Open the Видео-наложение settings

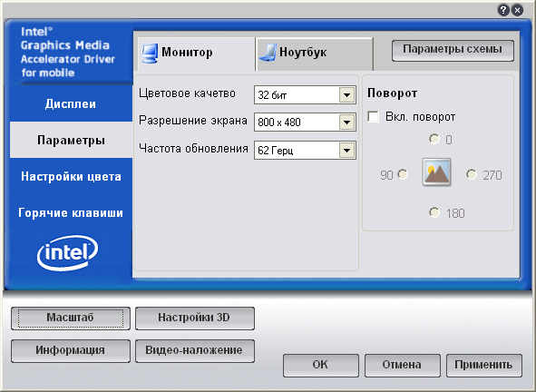pyautogui.click(x=195, y=350)
